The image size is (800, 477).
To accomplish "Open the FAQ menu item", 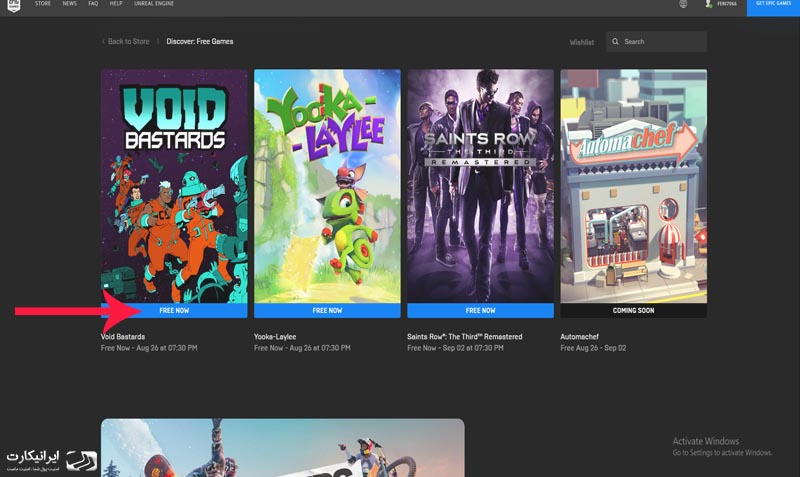I will click(x=93, y=4).
